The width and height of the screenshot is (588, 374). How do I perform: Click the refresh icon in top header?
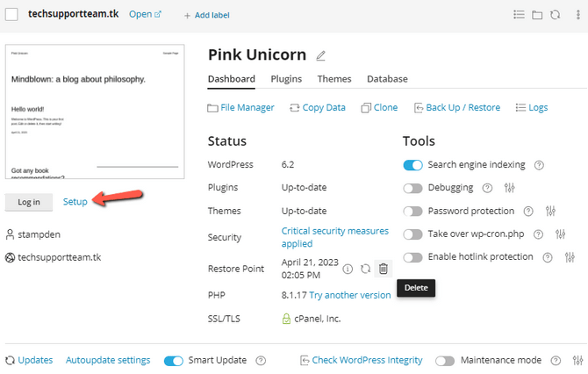pyautogui.click(x=555, y=15)
